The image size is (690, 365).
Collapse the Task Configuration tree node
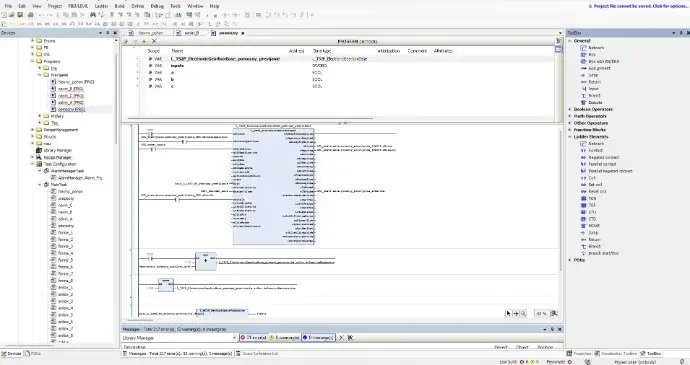pyautogui.click(x=33, y=164)
